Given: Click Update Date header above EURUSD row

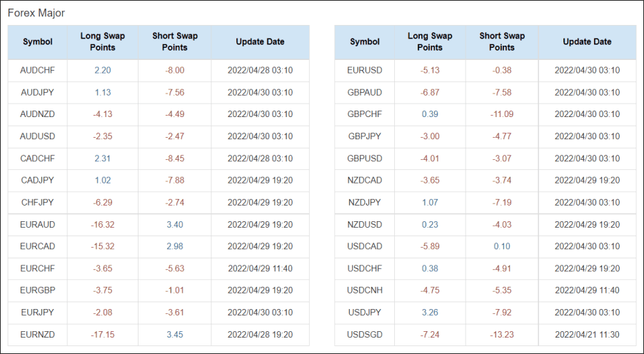Looking at the screenshot, I should [587, 42].
